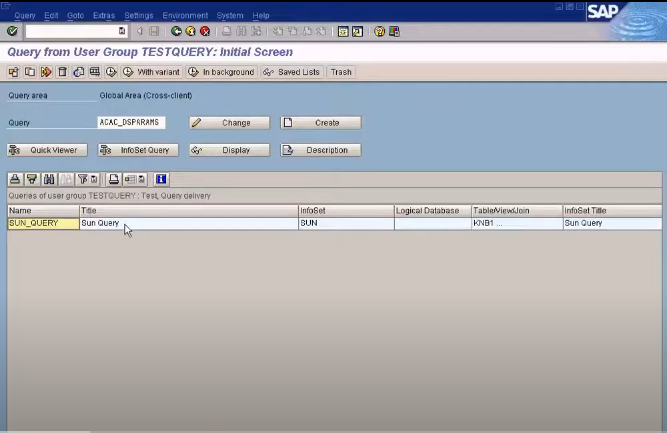667x433 pixels.
Task: Open the Help menu
Action: click(261, 15)
